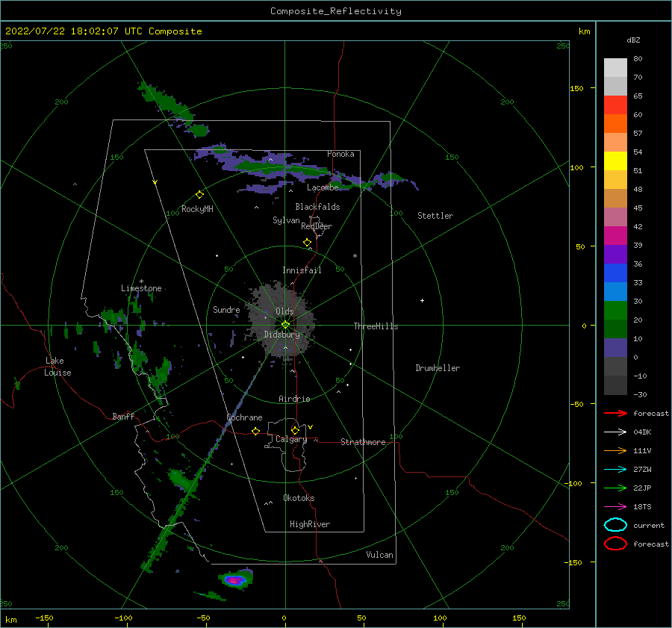Click the Stettler label
The width and height of the screenshot is (672, 628).
pyautogui.click(x=435, y=216)
